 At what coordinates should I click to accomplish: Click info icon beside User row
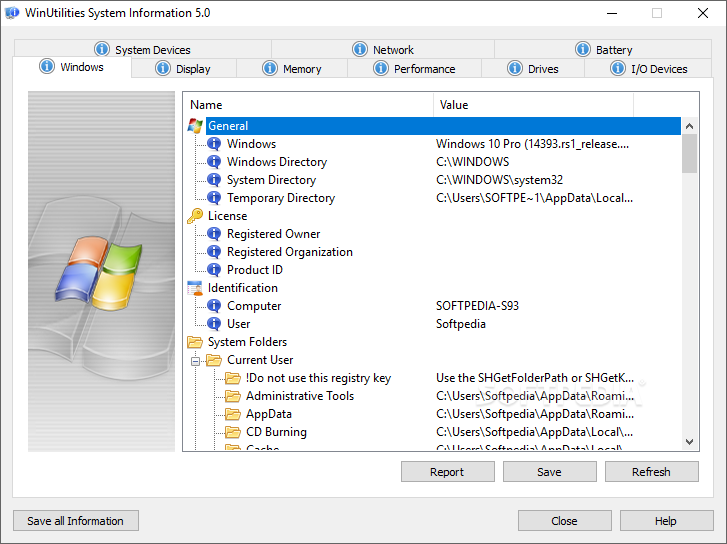(214, 324)
